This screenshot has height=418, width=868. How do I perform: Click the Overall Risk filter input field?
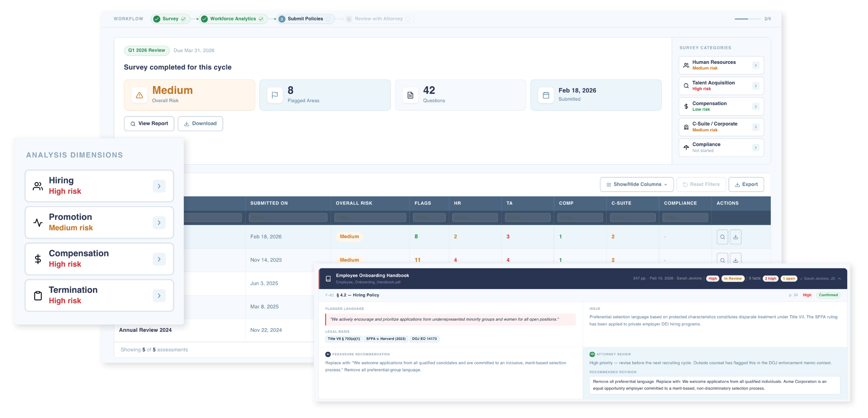(370, 217)
